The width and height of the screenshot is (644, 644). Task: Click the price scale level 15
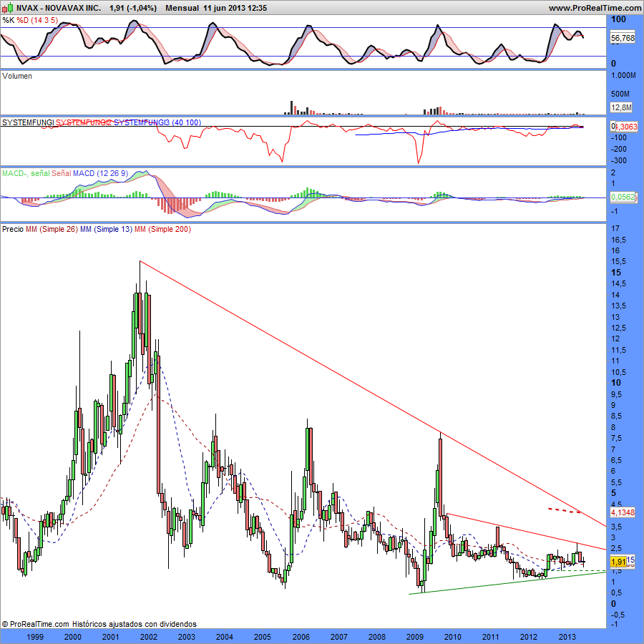[616, 273]
